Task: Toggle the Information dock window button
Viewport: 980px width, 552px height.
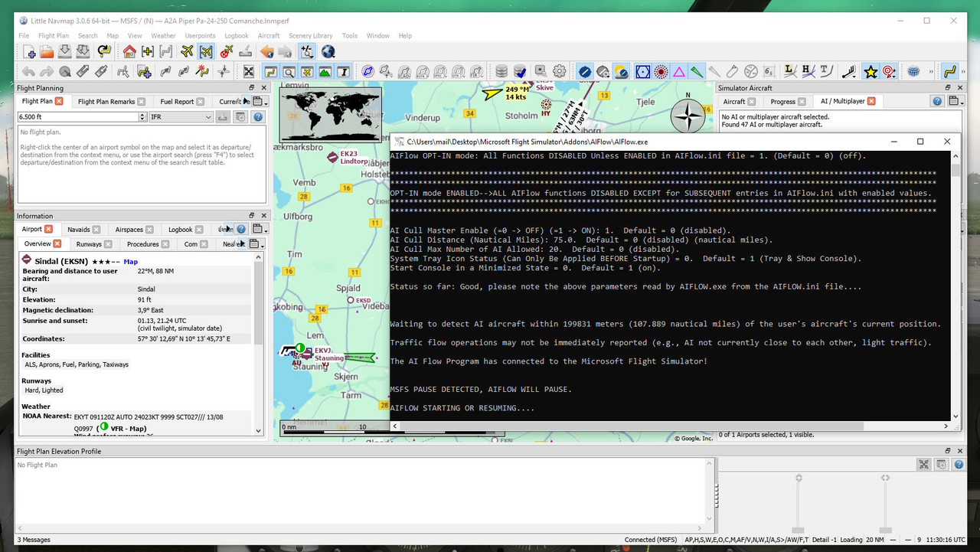Action: tap(343, 71)
